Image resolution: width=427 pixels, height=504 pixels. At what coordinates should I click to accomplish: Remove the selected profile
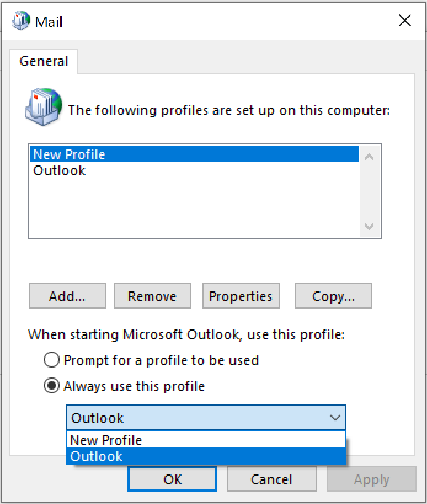(x=153, y=296)
